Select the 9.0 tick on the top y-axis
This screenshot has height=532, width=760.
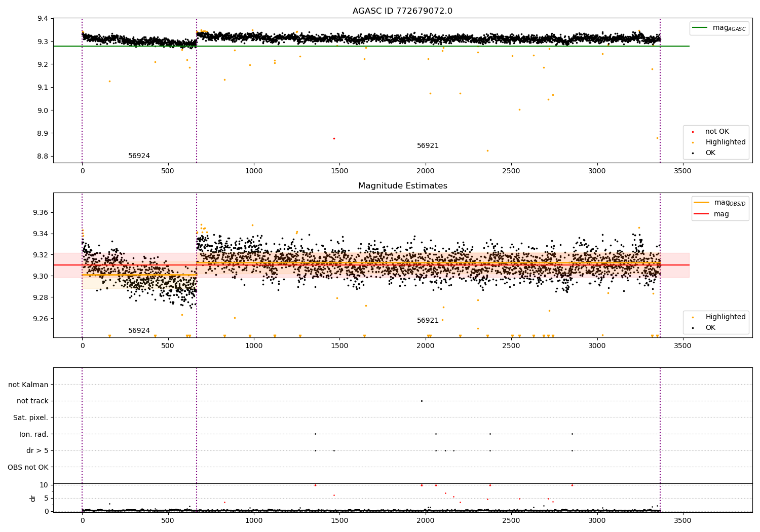(x=43, y=110)
